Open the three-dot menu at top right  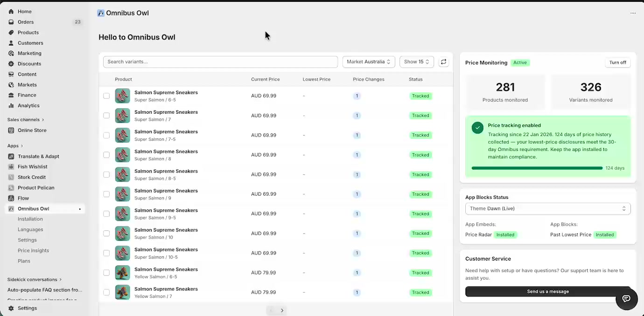tap(633, 13)
